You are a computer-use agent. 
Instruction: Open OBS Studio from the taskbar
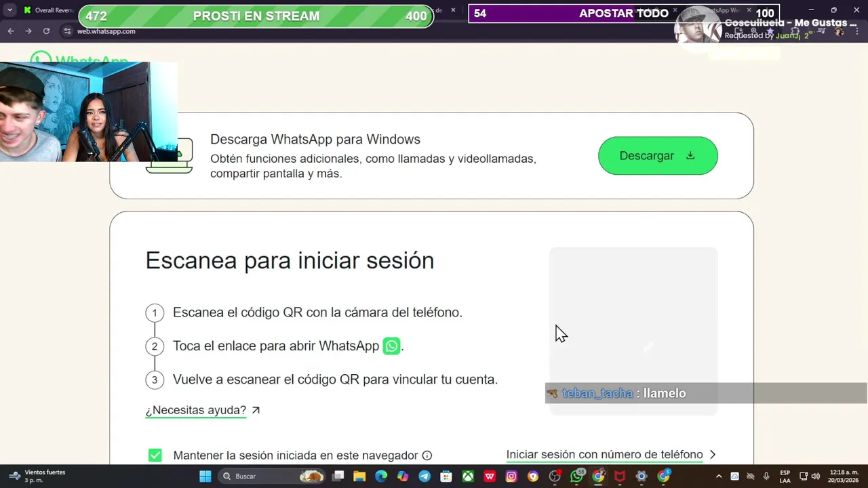click(x=555, y=476)
